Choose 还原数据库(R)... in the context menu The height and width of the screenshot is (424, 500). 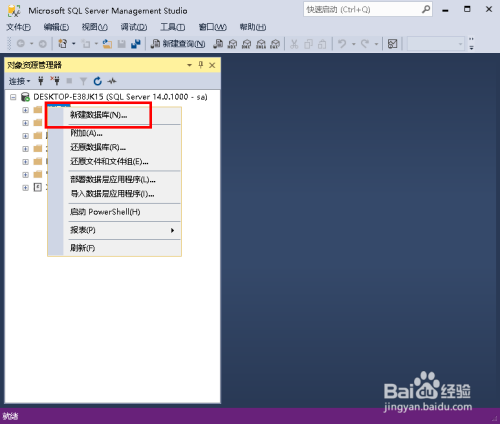(x=114, y=147)
